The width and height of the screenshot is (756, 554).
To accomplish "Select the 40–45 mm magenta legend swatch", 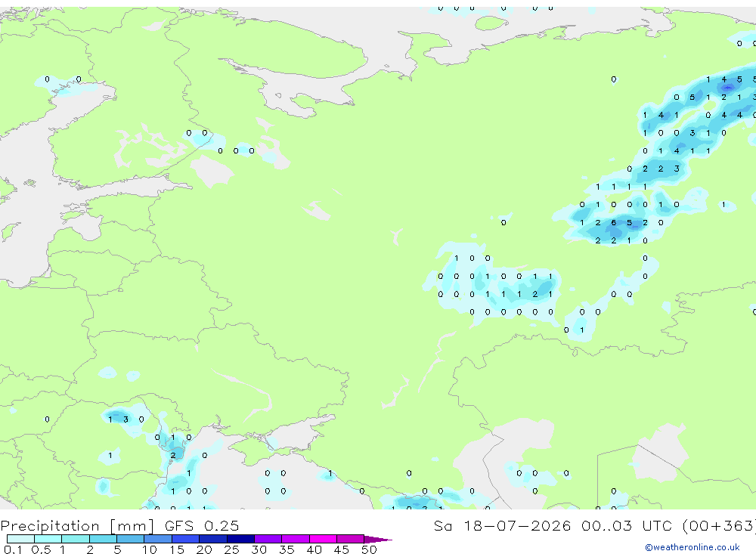I will 323,539.
